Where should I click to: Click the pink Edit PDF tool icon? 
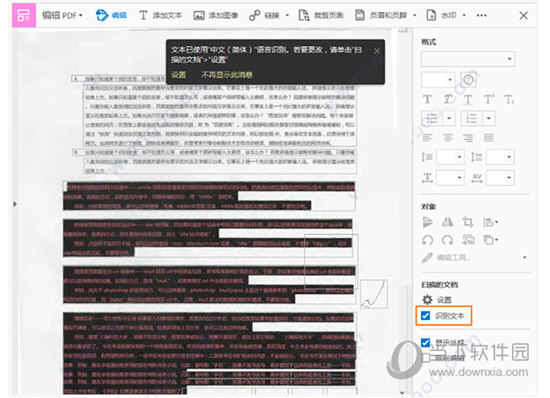coord(24,15)
